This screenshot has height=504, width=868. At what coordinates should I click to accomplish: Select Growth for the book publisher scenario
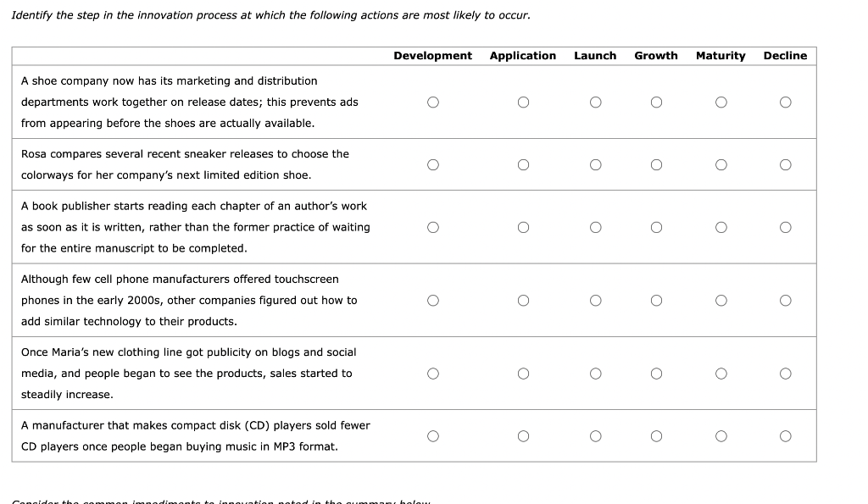656,226
